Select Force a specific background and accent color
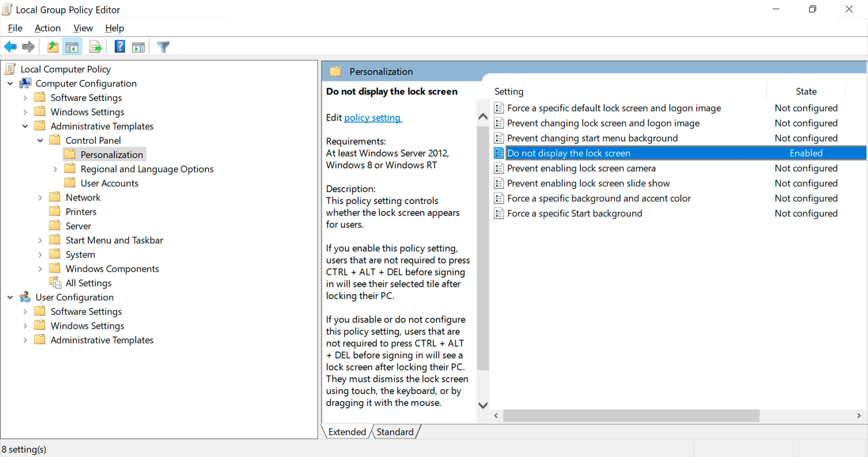 coord(599,199)
